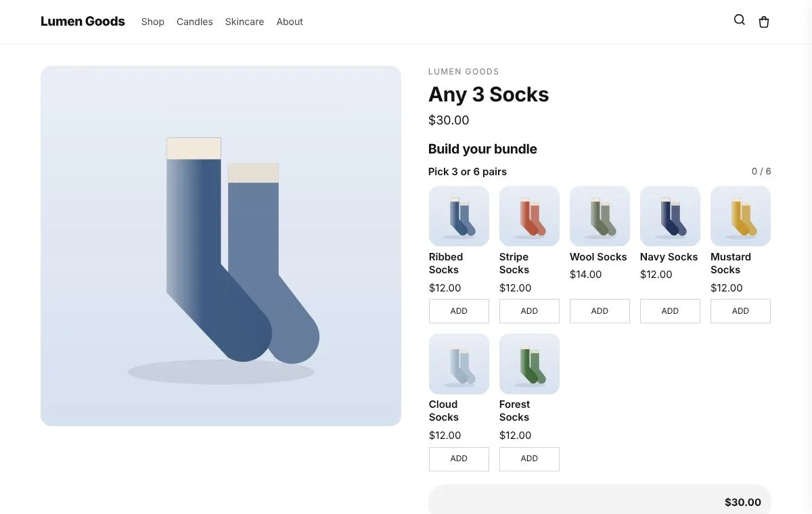Select the Ribbed Socks thumbnail image
The height and width of the screenshot is (514, 812).
(459, 216)
